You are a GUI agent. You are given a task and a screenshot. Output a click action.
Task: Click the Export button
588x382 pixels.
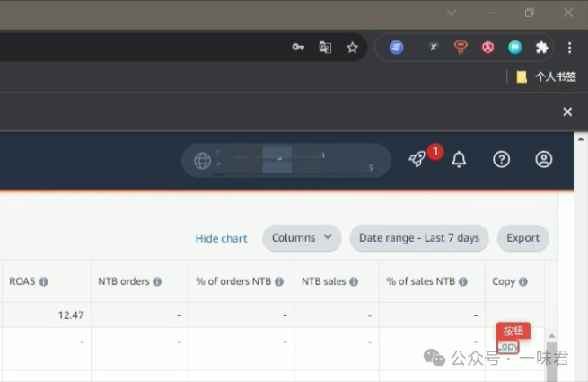[522, 238]
